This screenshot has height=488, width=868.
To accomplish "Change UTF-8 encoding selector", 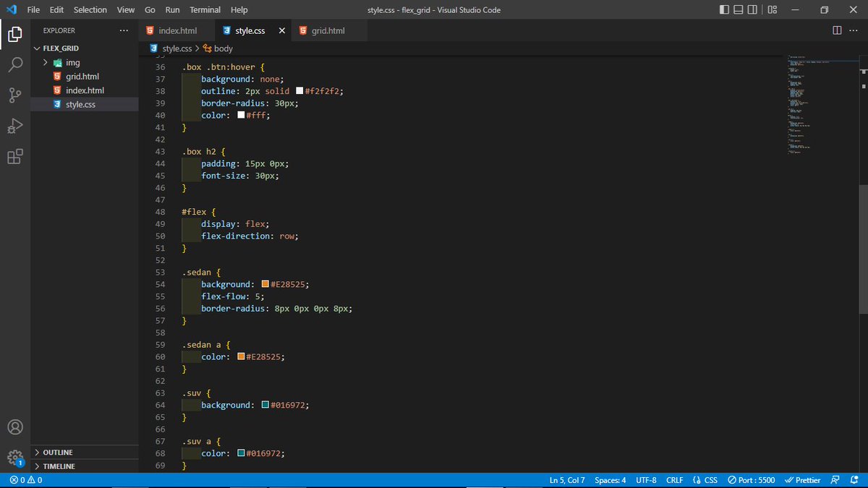I will 647,480.
